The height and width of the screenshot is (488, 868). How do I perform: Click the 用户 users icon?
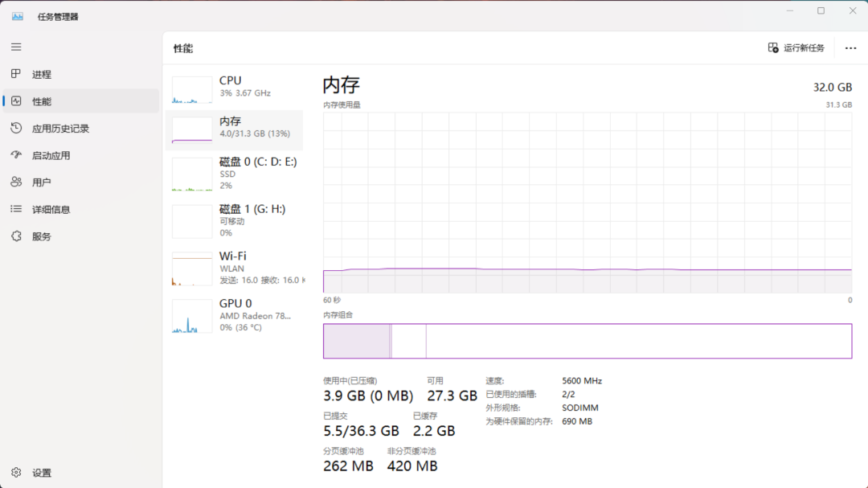[x=16, y=182]
